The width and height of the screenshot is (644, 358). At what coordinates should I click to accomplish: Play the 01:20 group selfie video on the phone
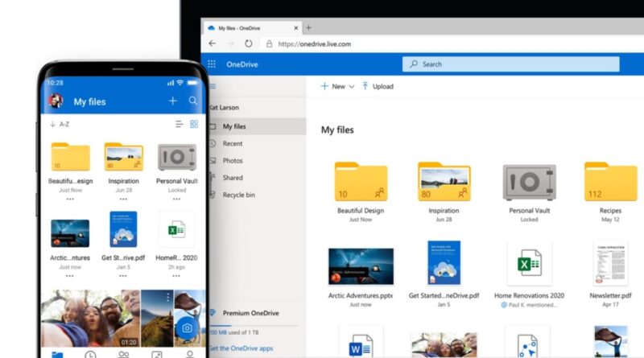click(90, 319)
